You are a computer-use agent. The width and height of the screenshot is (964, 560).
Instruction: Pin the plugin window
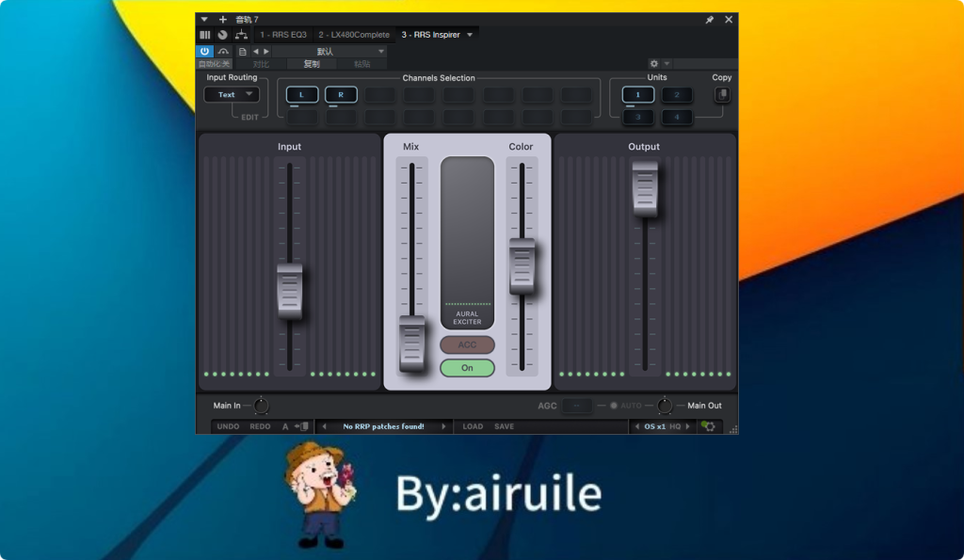pyautogui.click(x=710, y=20)
